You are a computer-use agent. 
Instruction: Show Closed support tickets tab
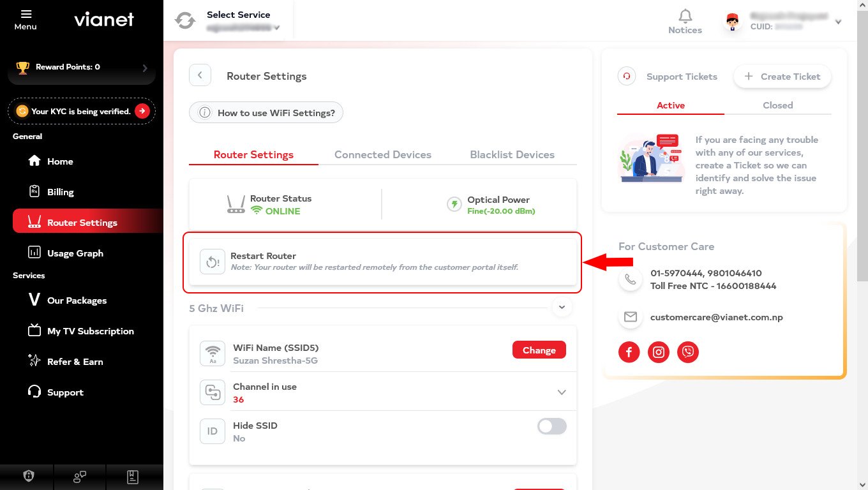pyautogui.click(x=778, y=105)
